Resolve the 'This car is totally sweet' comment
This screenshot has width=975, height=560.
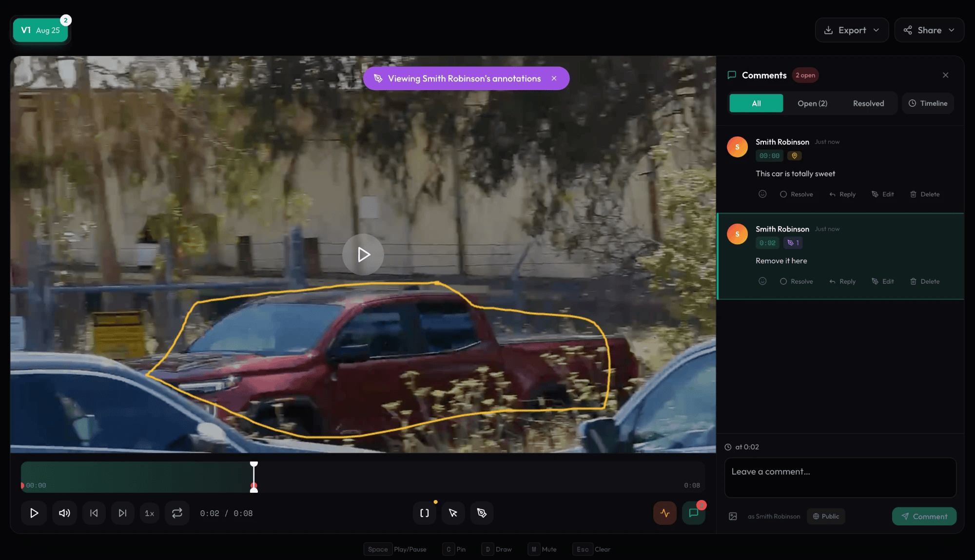pyautogui.click(x=796, y=194)
